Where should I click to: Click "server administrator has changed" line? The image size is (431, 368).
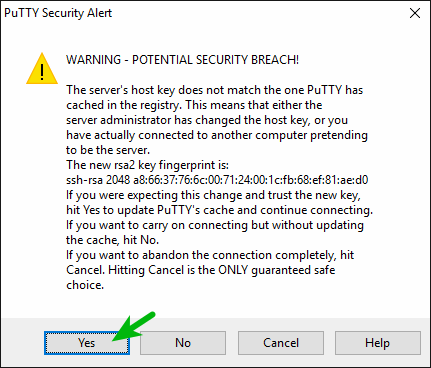pyautogui.click(x=207, y=120)
